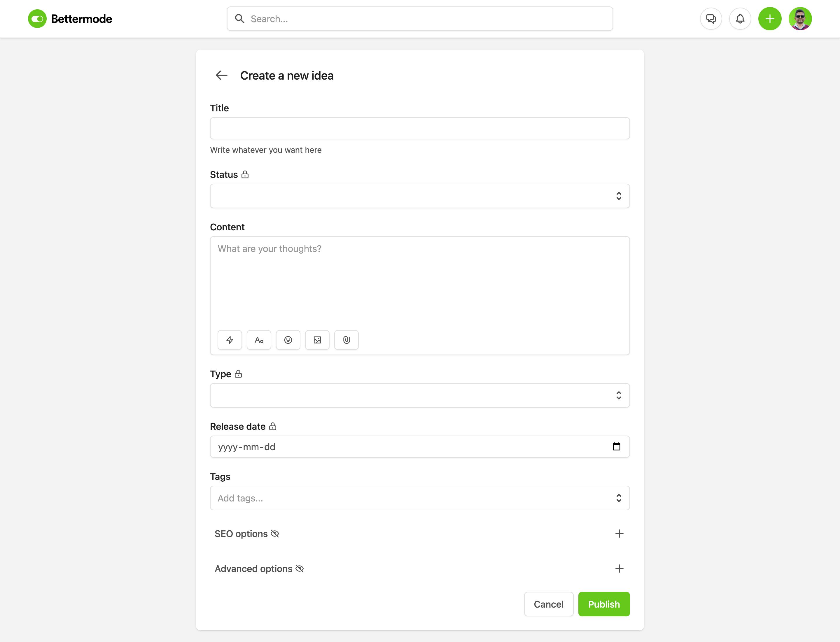This screenshot has height=642, width=840.
Task: Open the messages chat icon
Action: (711, 19)
